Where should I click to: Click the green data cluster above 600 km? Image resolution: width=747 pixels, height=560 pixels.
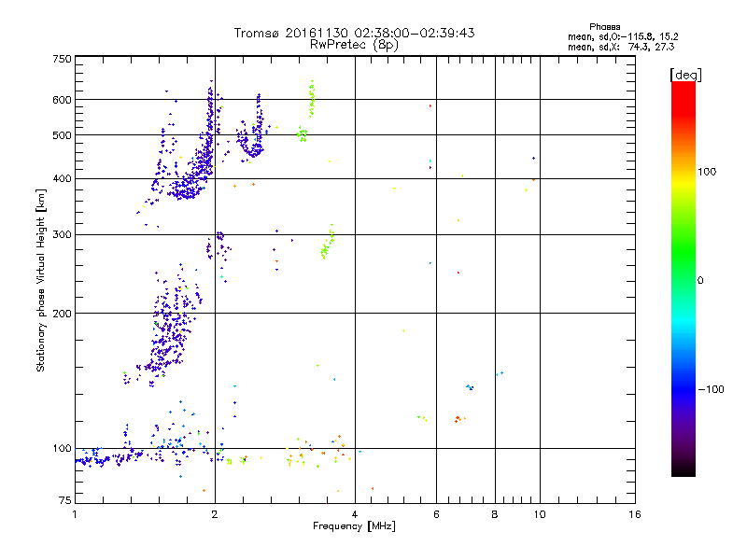point(312,96)
